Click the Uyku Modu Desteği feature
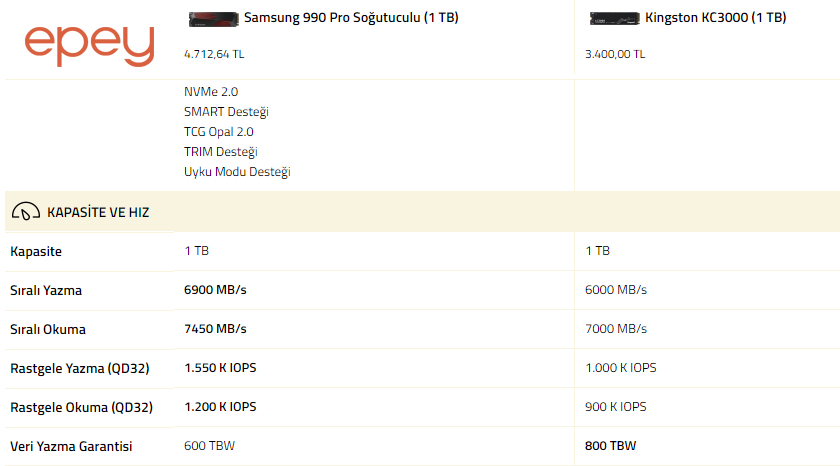This screenshot has height=466, width=840. [237, 172]
